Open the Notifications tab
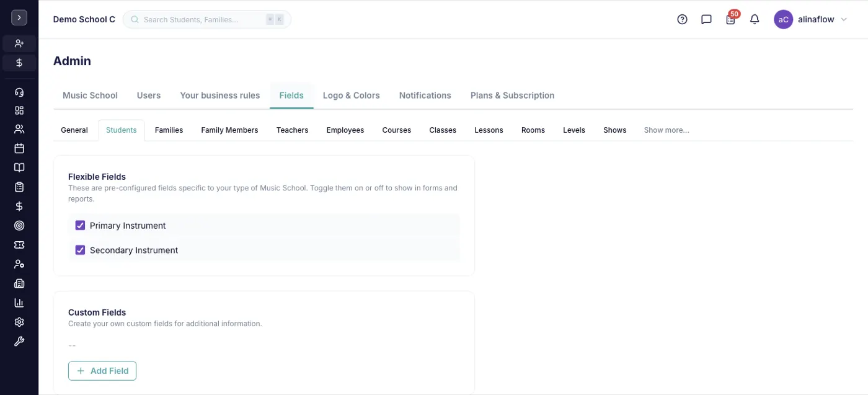868x395 pixels. [425, 95]
